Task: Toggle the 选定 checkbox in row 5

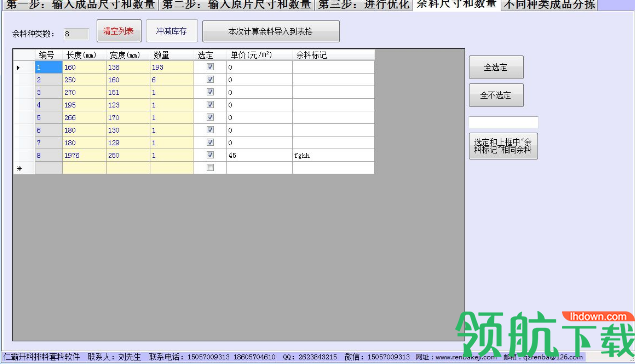Action: [210, 117]
